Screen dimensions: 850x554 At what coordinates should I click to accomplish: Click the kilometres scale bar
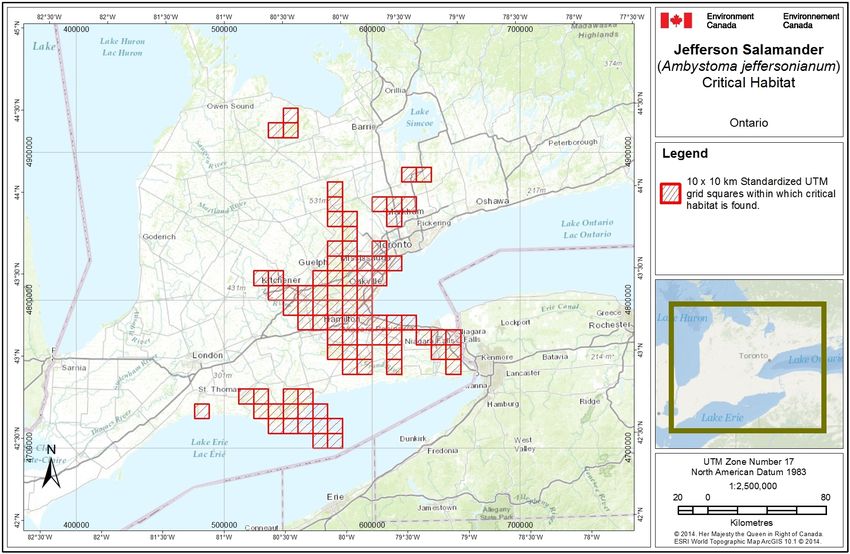click(x=752, y=510)
